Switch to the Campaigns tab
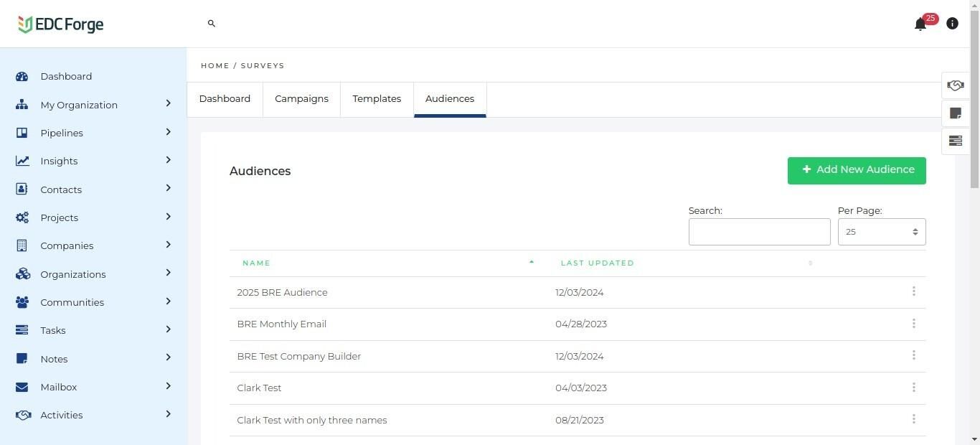Image resolution: width=980 pixels, height=445 pixels. (301, 99)
